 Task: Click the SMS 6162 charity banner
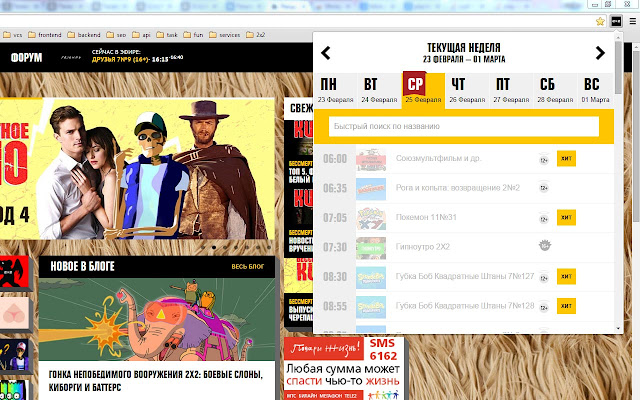click(344, 368)
